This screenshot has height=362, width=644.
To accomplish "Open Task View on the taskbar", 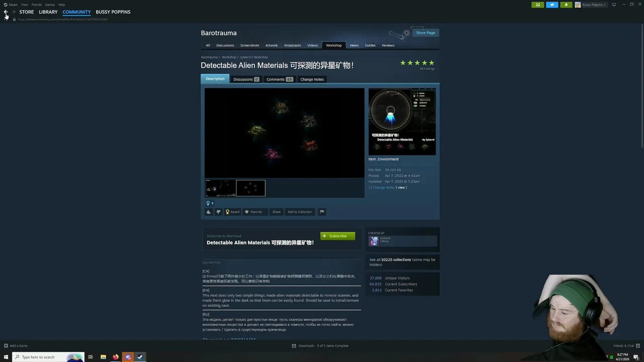I will click(91, 357).
